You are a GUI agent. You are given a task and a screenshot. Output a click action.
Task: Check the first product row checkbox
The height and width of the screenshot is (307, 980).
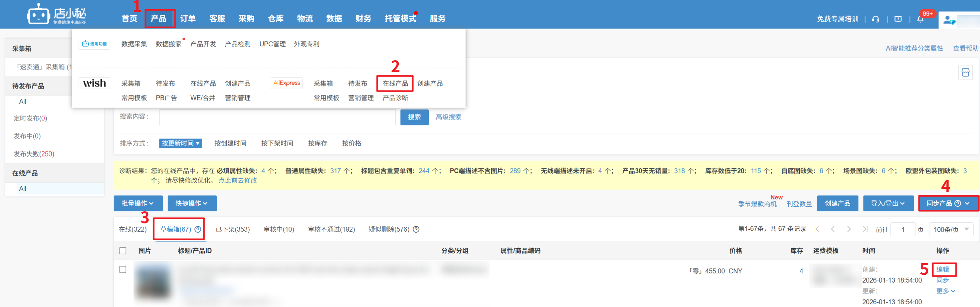click(122, 269)
